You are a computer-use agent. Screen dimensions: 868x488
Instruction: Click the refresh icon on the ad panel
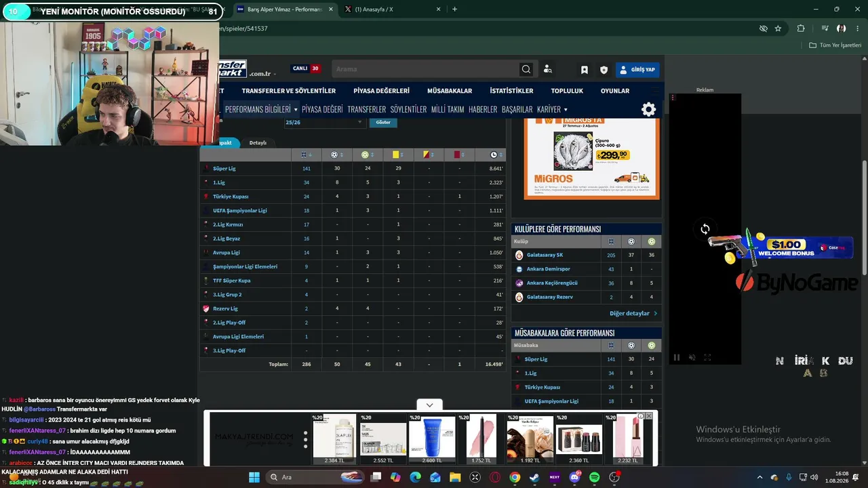pos(705,229)
